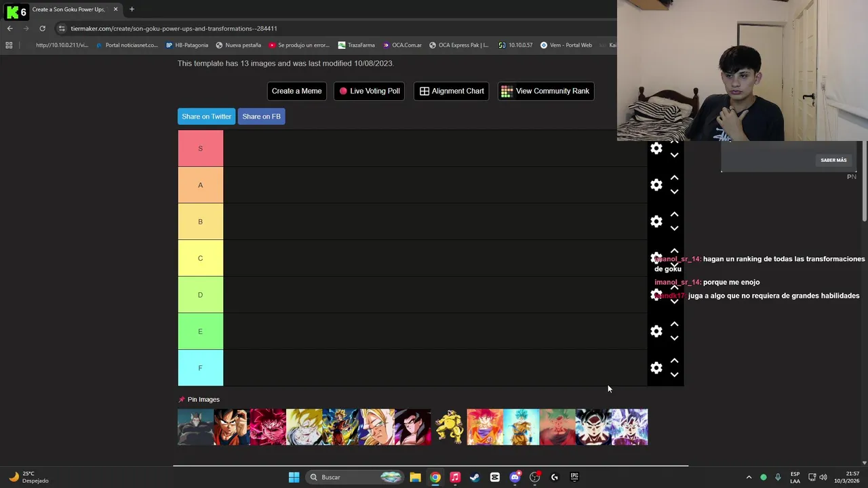This screenshot has width=868, height=488.
Task: Click the red S tier label
Action: 200,148
